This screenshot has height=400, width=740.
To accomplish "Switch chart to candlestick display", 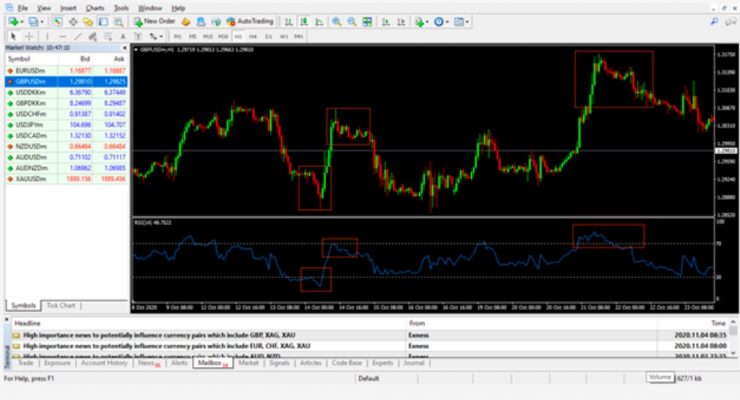I will point(303,21).
